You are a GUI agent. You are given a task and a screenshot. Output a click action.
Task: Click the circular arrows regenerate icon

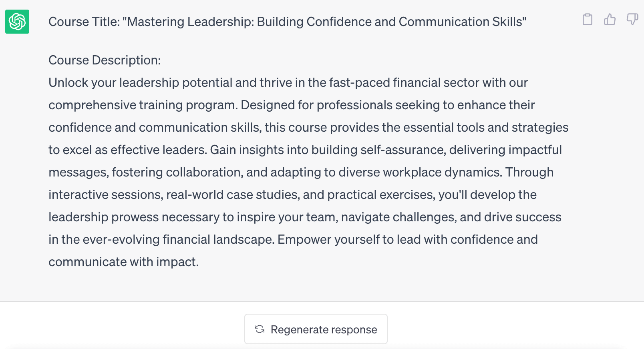pos(260,329)
